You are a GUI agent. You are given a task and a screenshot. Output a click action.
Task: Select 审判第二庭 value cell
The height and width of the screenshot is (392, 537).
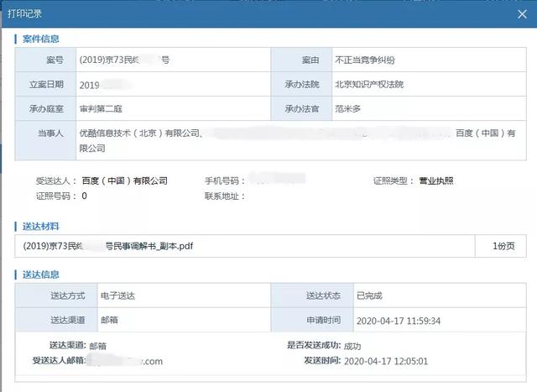[x=174, y=108]
